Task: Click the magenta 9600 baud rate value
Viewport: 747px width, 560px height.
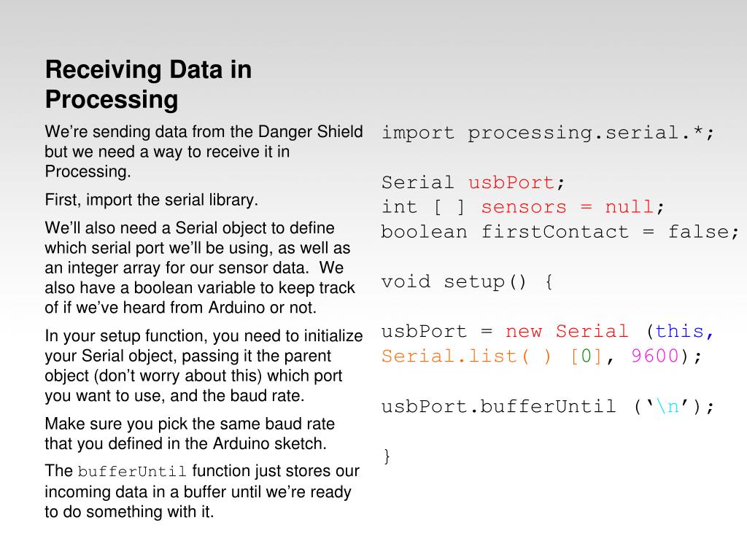Action: [654, 356]
